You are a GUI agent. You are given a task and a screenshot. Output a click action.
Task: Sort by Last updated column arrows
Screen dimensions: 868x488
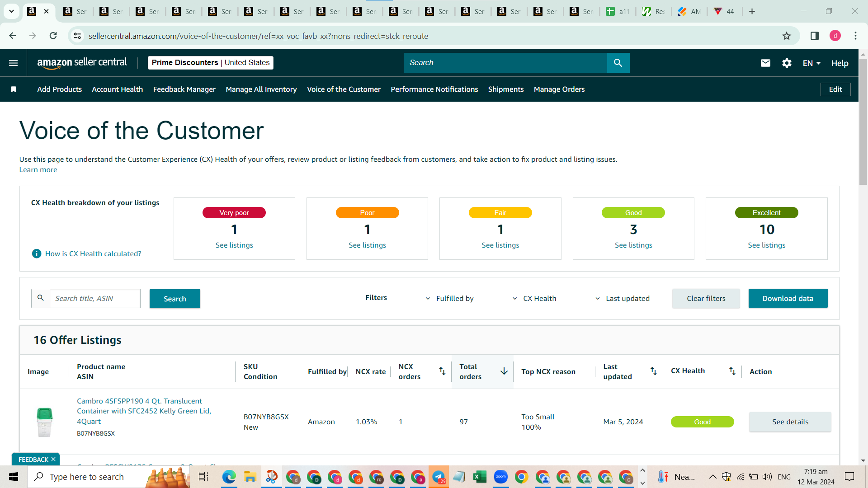[653, 371]
